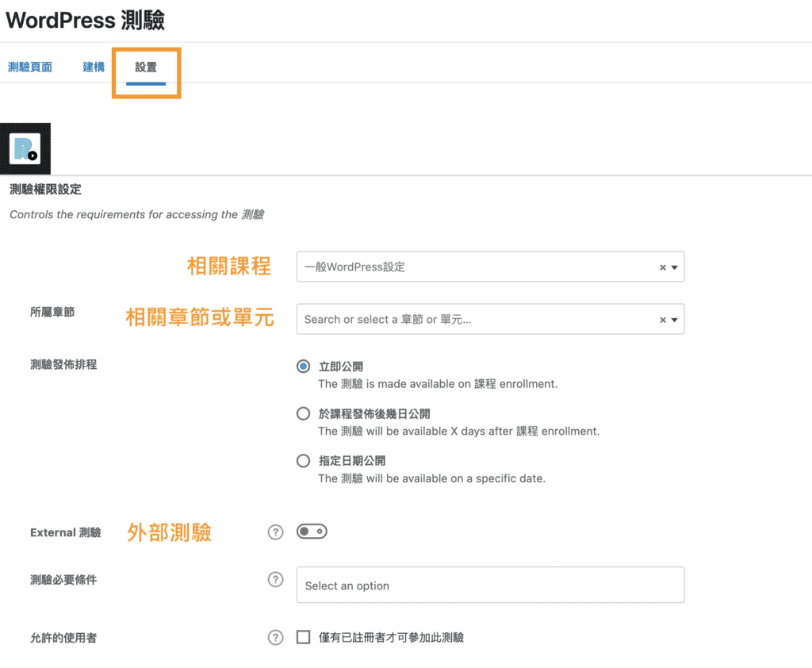The width and height of the screenshot is (812, 668).
Task: Open the 所屬章節 chapter selector
Action: pyautogui.click(x=476, y=319)
